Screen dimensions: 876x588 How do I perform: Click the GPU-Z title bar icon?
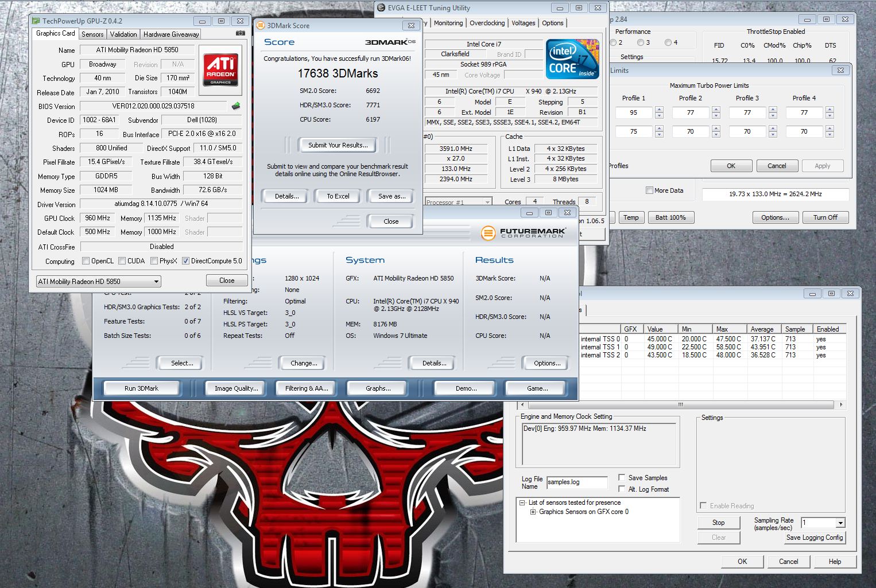pyautogui.click(x=36, y=21)
